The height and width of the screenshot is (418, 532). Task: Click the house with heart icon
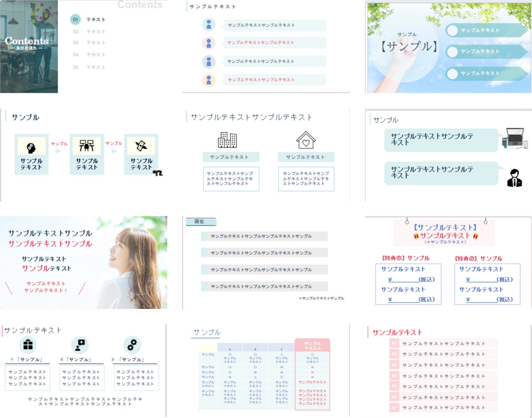(x=306, y=140)
